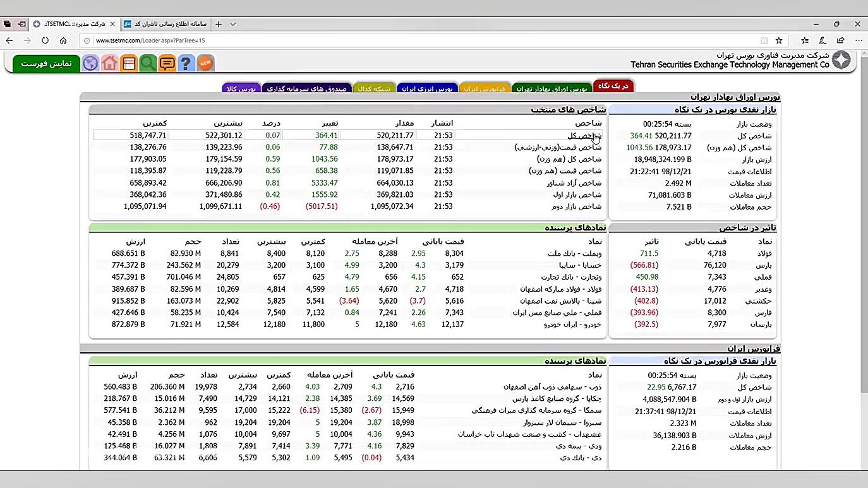Show site information icon in address bar
This screenshot has height=488, width=868.
87,40
